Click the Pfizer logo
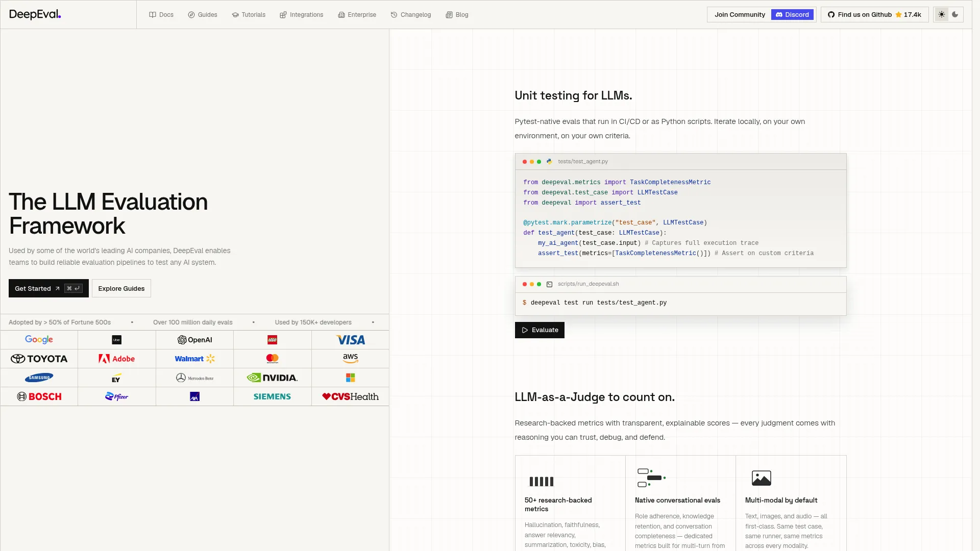Image resolution: width=980 pixels, height=551 pixels. (117, 396)
